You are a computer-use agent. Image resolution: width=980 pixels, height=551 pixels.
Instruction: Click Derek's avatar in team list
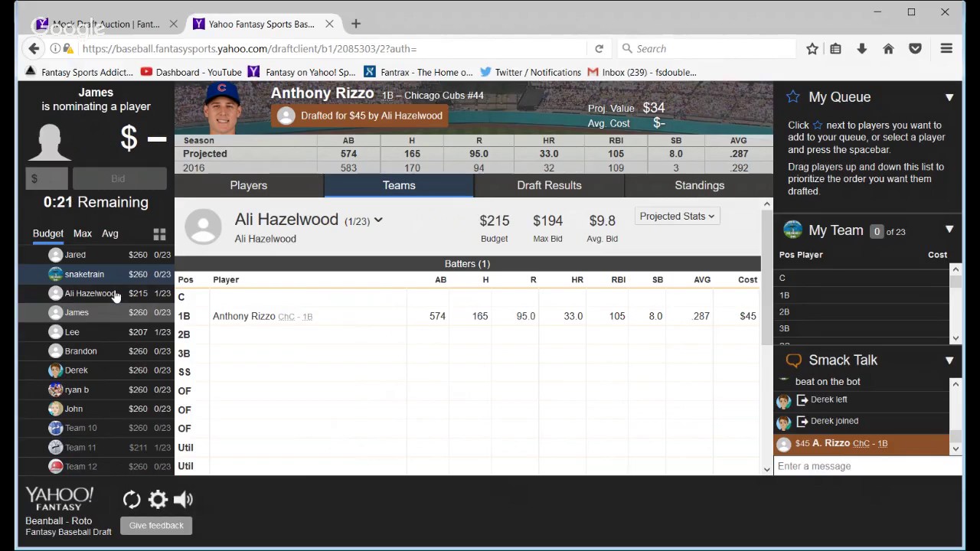click(55, 370)
